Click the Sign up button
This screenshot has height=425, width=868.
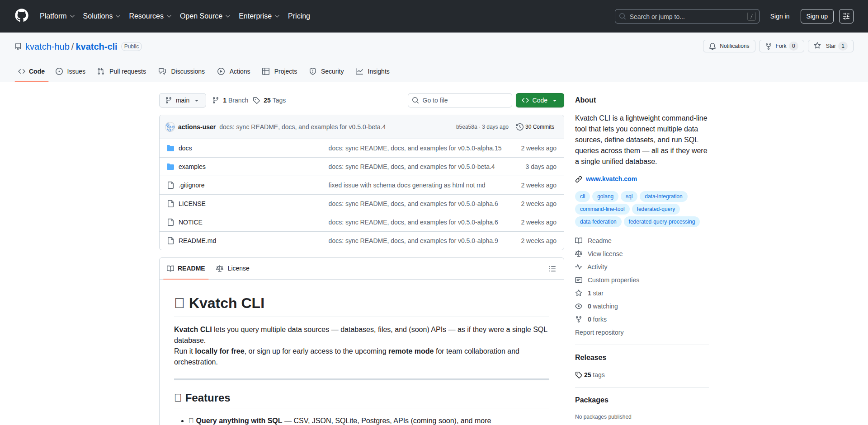tap(817, 16)
